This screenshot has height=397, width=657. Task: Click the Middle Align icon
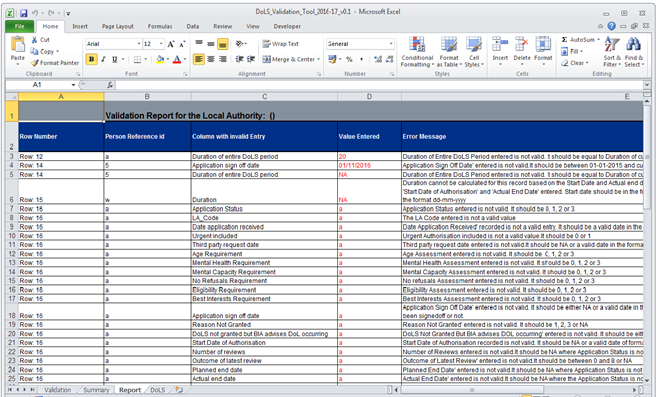click(x=211, y=44)
